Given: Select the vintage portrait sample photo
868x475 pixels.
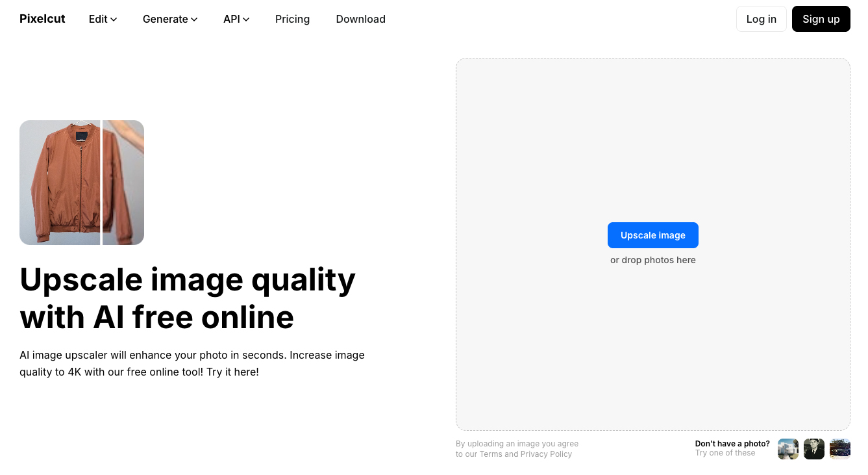Looking at the screenshot, I should point(813,448).
